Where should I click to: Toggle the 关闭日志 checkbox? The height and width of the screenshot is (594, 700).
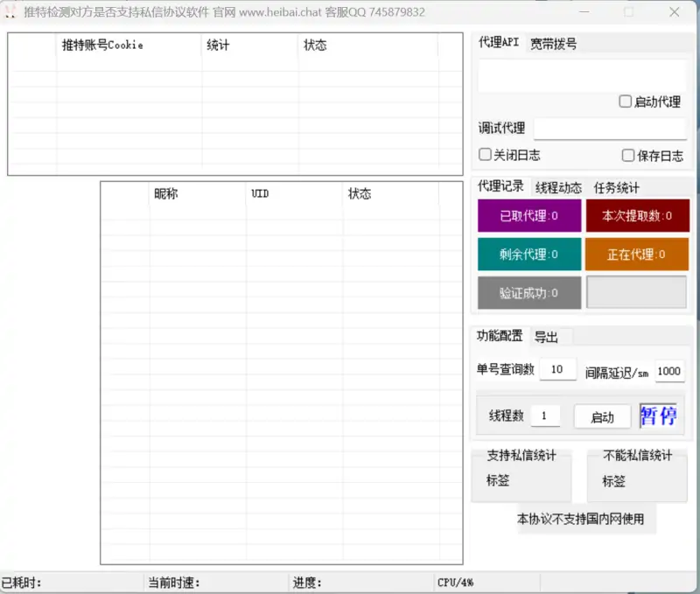click(x=485, y=155)
